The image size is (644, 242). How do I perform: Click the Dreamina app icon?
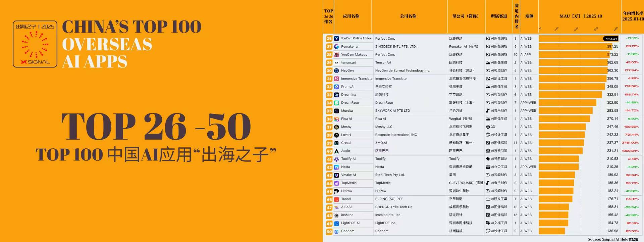[336, 95]
